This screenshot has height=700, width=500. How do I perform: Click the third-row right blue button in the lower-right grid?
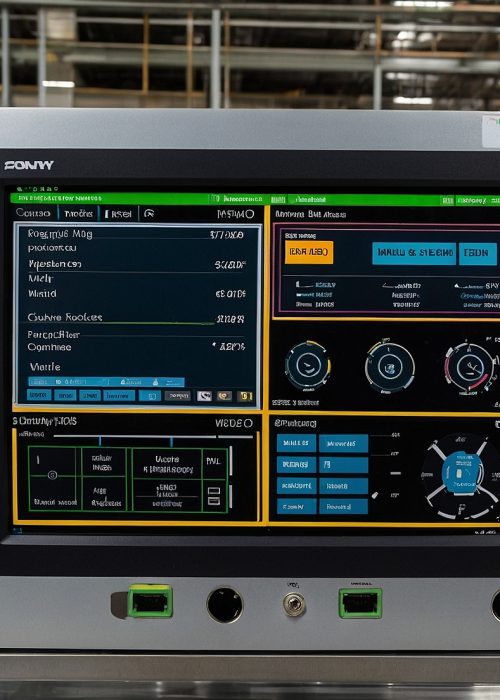[343, 486]
